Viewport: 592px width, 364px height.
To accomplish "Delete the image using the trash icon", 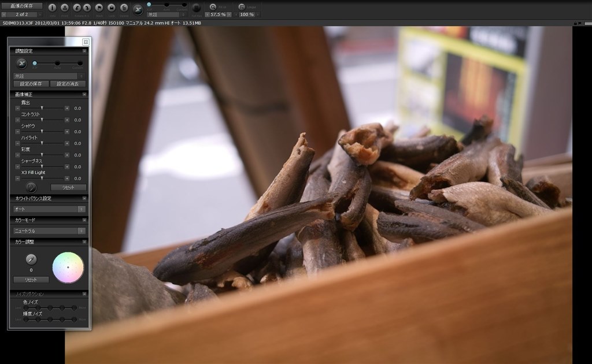I will click(124, 8).
